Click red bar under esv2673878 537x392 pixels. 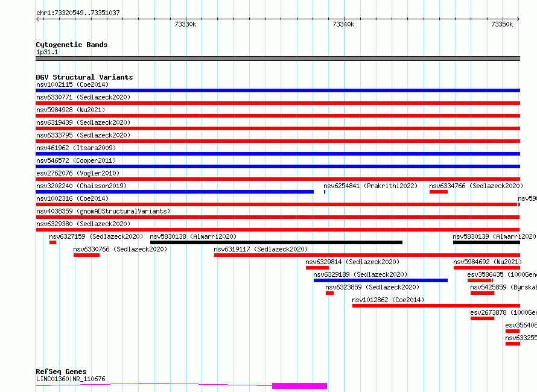click(x=482, y=318)
